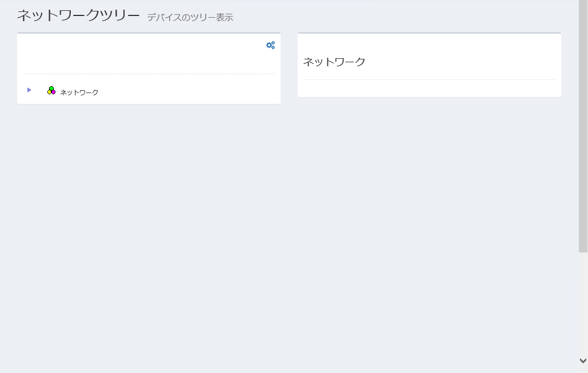Viewport: 588px width, 373px height.
Task: Click the scrollbar track below the thumb
Action: (583, 303)
